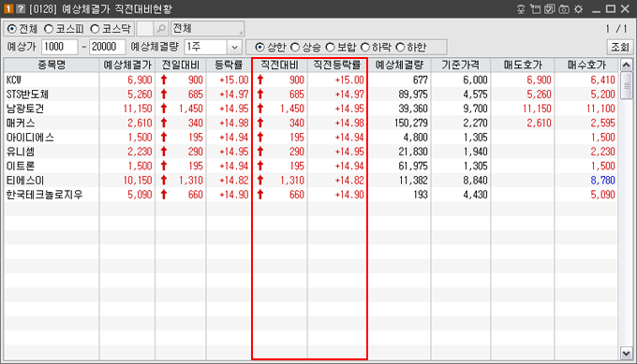
Task: Open the 전체 sector combo box
Action: pos(208,29)
